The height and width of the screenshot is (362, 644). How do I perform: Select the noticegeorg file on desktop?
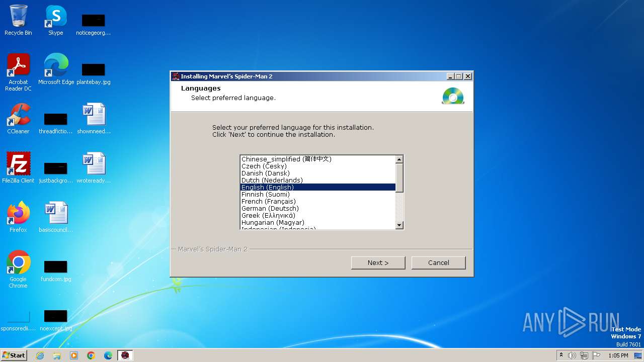(93, 24)
